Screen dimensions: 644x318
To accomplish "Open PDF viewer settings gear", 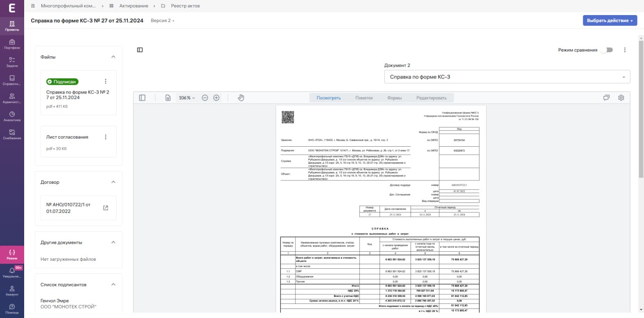I will coord(621,97).
